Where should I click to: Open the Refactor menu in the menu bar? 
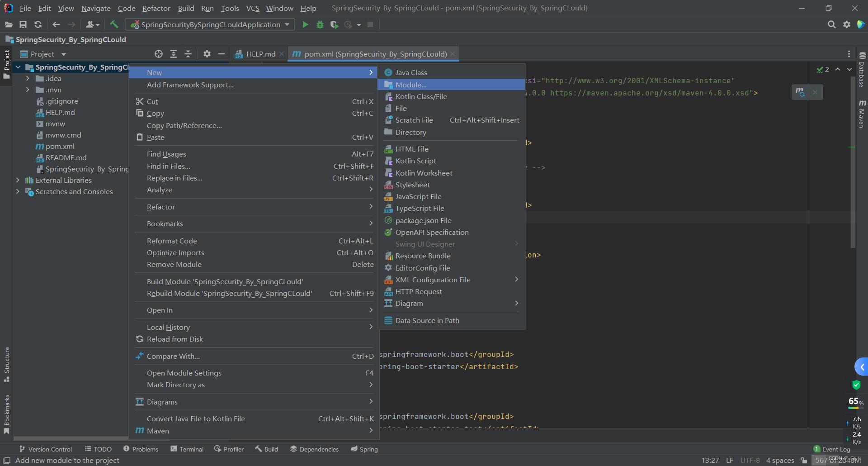(156, 8)
